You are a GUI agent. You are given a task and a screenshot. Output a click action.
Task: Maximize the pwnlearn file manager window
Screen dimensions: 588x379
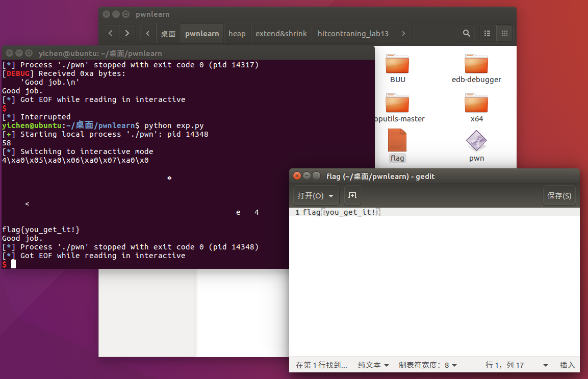[126, 14]
